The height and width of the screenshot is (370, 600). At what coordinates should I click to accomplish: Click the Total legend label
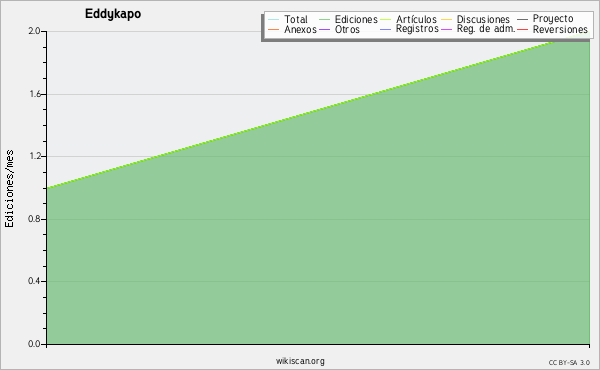click(296, 19)
